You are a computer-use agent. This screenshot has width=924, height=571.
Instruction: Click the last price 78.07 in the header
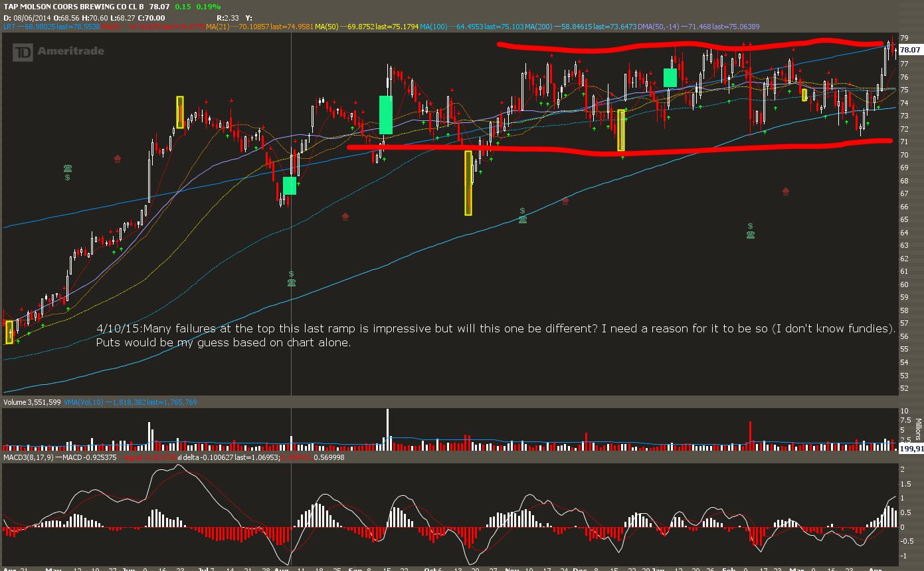(159, 6)
